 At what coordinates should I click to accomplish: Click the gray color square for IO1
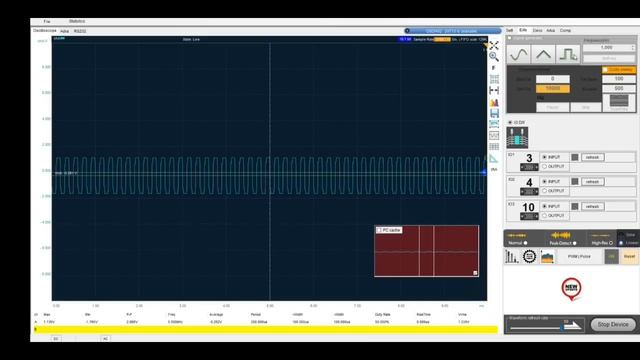575,157
